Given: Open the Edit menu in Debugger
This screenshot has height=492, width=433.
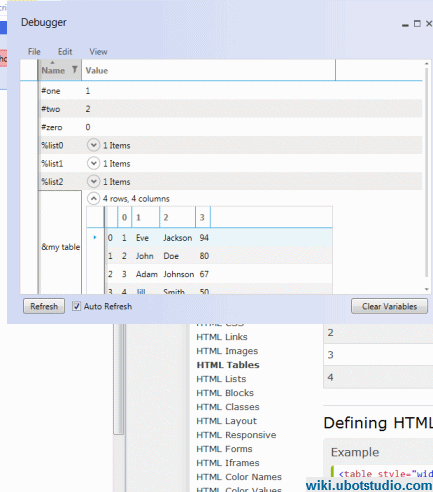Looking at the screenshot, I should click(65, 52).
